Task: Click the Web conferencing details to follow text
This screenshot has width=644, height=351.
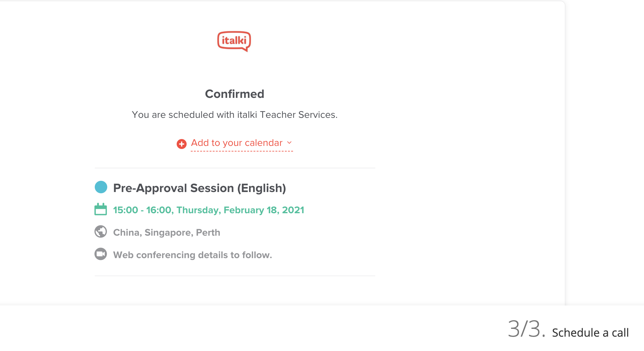Action: click(193, 255)
